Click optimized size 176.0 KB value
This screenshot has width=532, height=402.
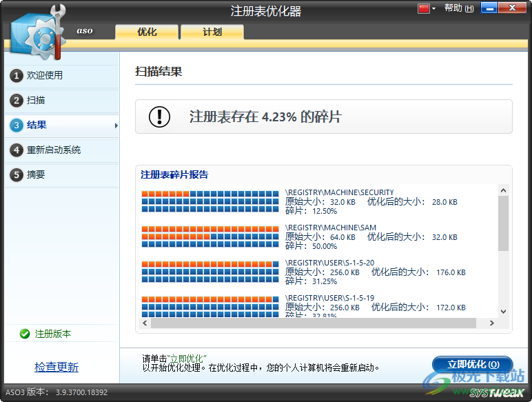tap(451, 272)
